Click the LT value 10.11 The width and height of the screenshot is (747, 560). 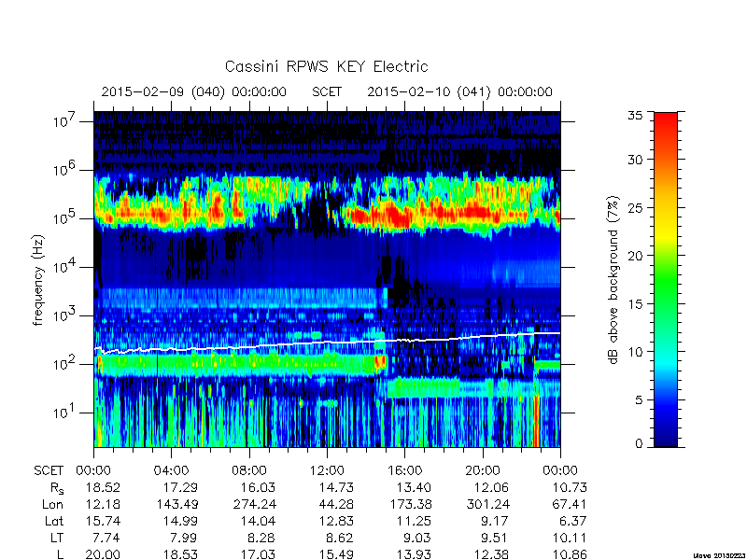click(x=570, y=538)
